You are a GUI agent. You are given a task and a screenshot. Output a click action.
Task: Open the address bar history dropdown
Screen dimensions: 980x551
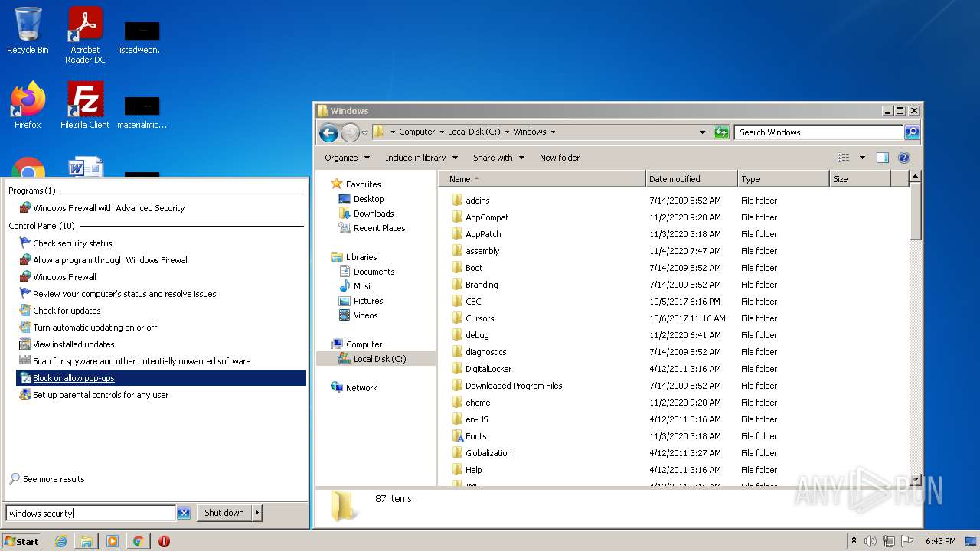pyautogui.click(x=703, y=132)
